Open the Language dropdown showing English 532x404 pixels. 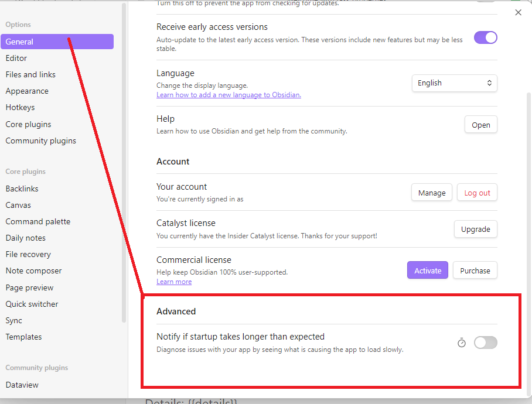click(455, 83)
